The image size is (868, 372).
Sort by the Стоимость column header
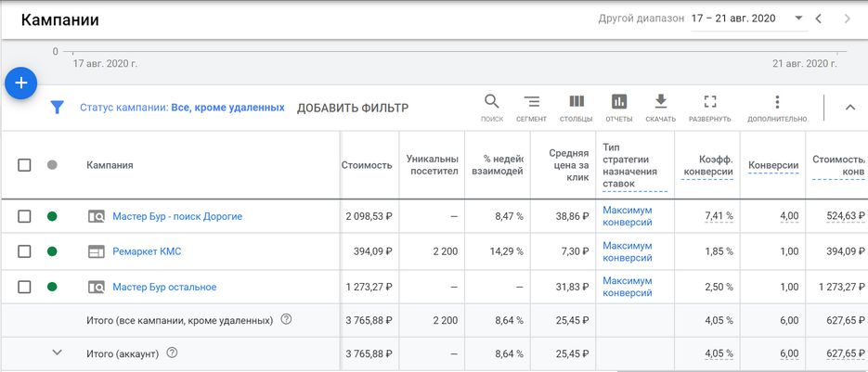367,165
